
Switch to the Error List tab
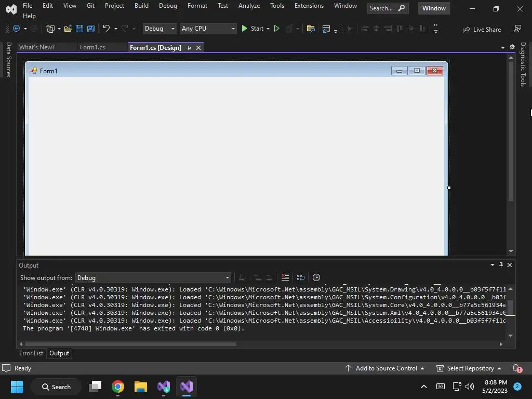point(31,353)
